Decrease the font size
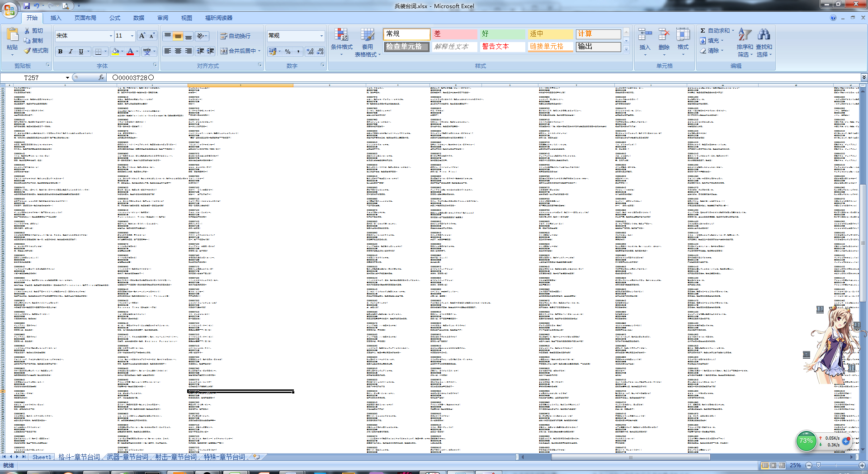The width and height of the screenshot is (868, 474). 152,36
